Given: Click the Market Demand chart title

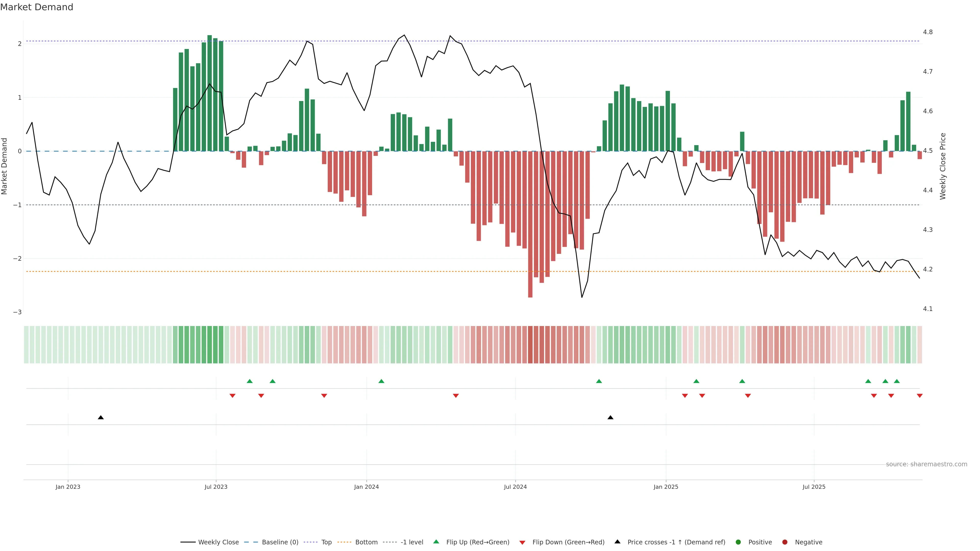Looking at the screenshot, I should pos(36,7).
